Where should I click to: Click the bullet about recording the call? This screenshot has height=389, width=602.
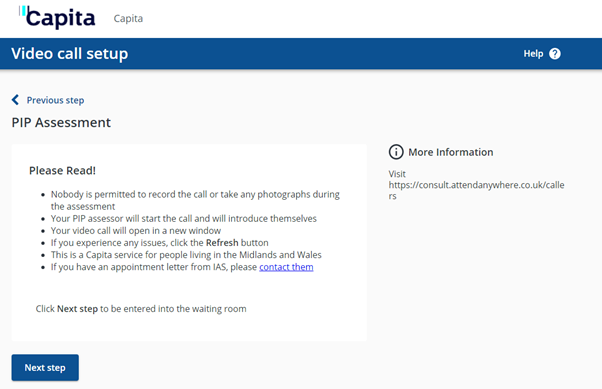(x=195, y=200)
